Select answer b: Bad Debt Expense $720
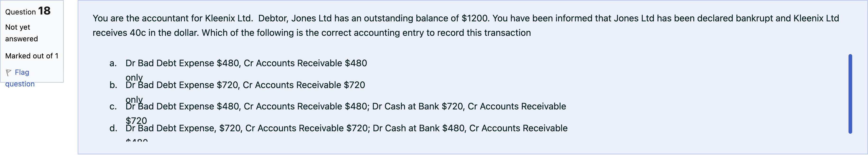The height and width of the screenshot is (155, 868). point(245,85)
